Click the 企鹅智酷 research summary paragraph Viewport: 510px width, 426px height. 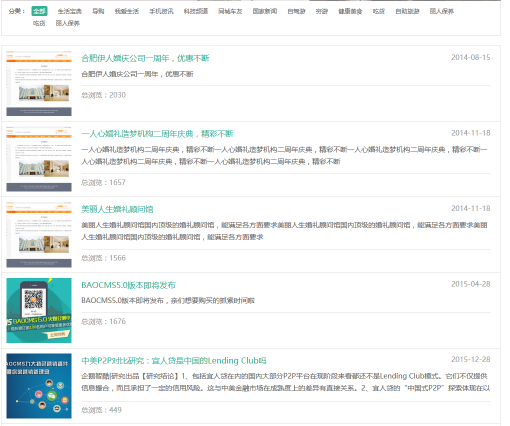point(286,382)
